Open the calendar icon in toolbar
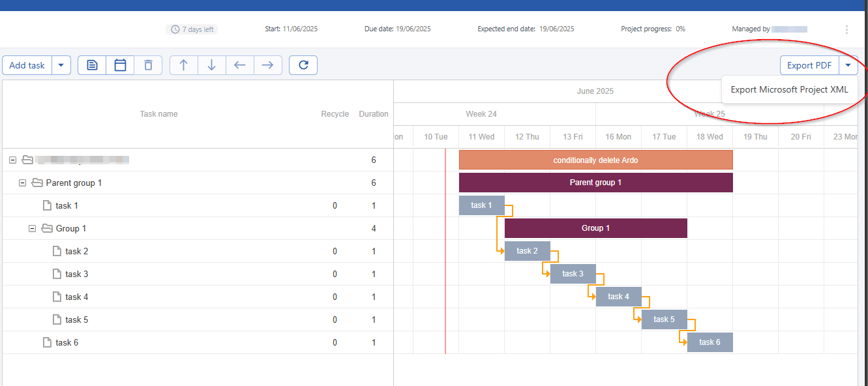 point(120,65)
